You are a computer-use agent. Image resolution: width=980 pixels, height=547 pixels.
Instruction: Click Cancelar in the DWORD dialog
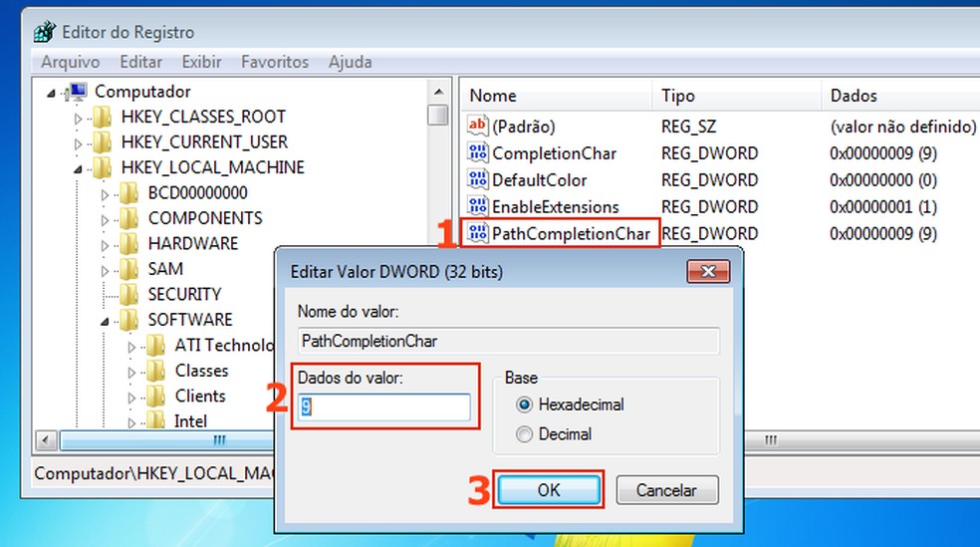(667, 489)
